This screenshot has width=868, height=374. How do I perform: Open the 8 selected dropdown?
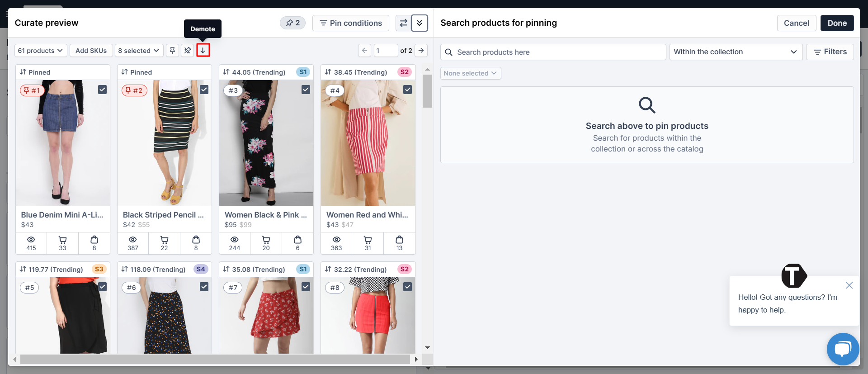(139, 50)
